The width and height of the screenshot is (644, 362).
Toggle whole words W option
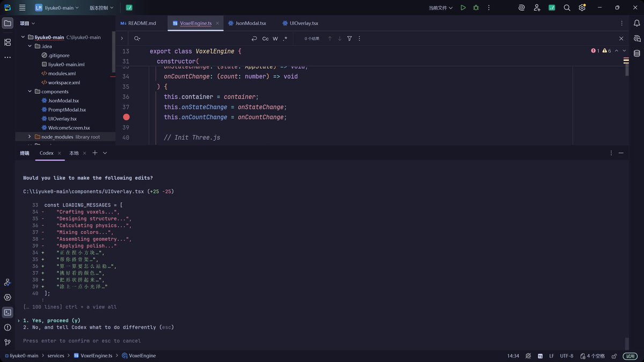coord(275,39)
